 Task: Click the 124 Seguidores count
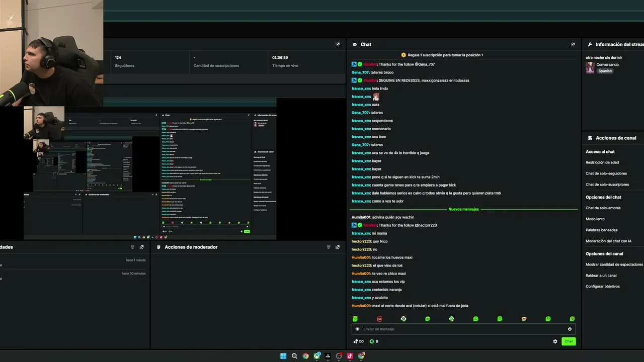(x=118, y=57)
